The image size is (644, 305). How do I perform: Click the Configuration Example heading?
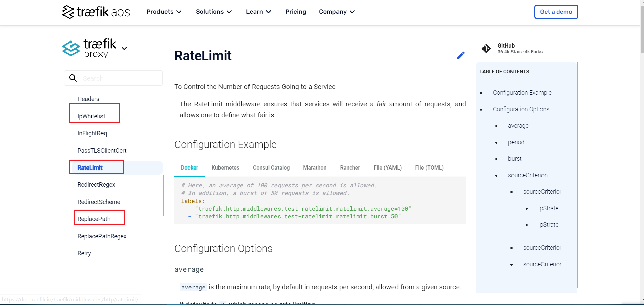pos(225,144)
